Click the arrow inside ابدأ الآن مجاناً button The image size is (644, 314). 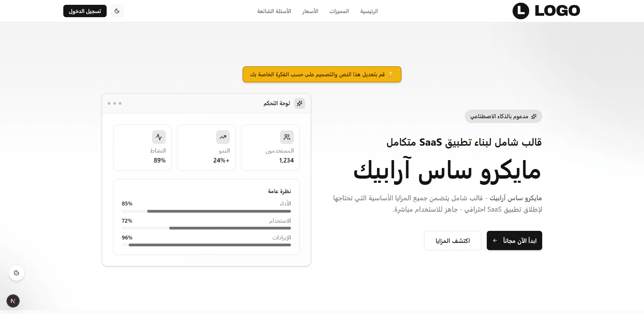(495, 240)
